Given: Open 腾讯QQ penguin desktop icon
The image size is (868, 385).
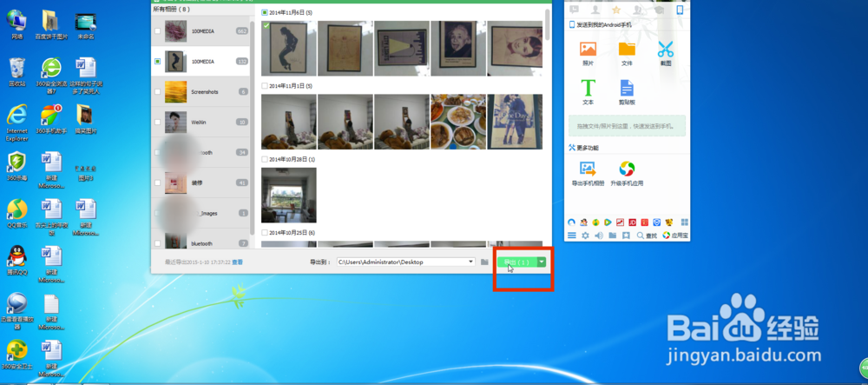Looking at the screenshot, I should 17,261.
